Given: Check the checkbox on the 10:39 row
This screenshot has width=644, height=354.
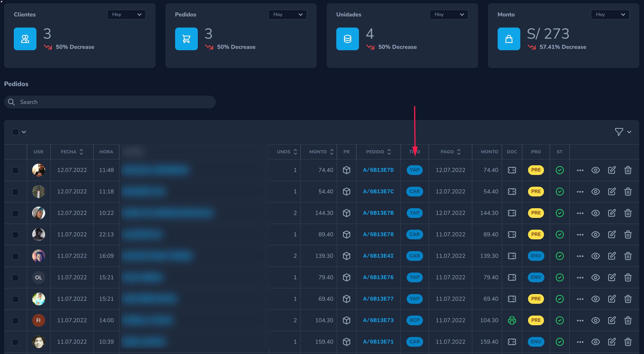Looking at the screenshot, I should tap(15, 342).
